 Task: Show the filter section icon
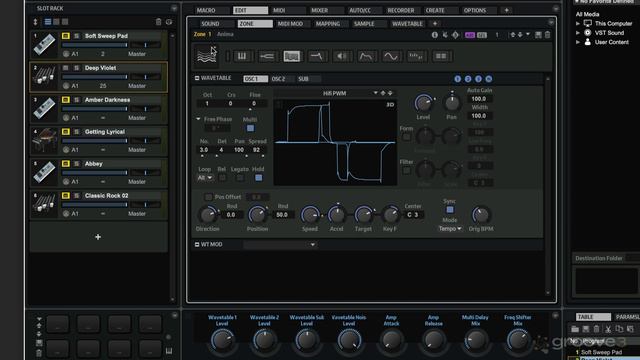[x=317, y=56]
